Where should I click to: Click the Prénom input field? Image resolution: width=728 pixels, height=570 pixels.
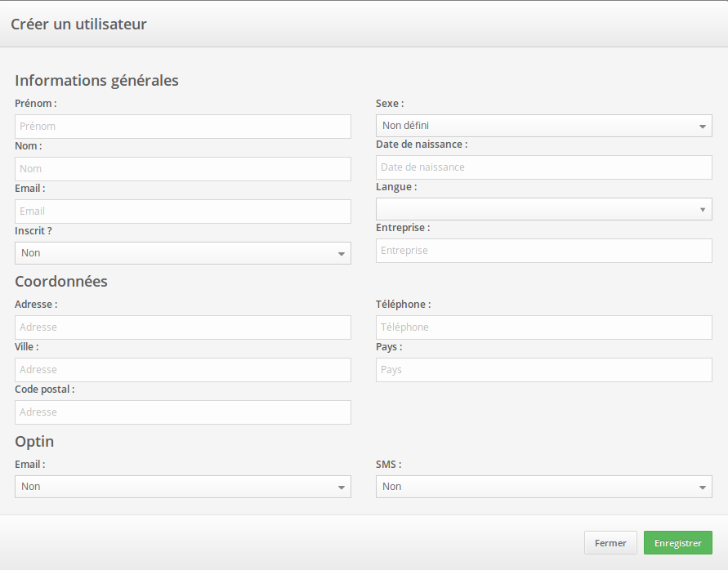click(x=182, y=127)
